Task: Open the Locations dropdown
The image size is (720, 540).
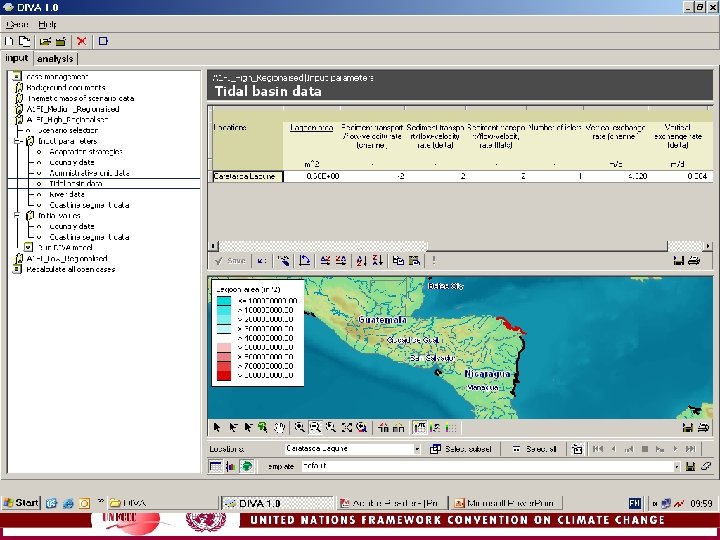Action: [x=417, y=449]
